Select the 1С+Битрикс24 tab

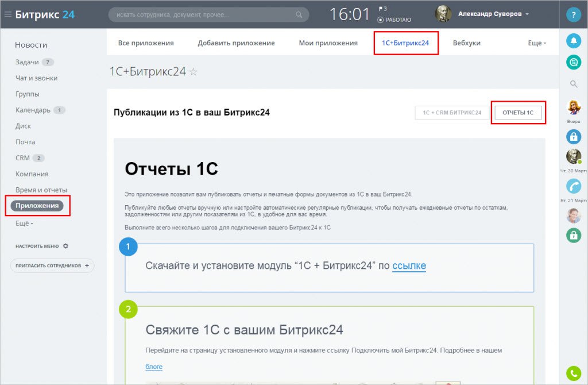pos(405,43)
